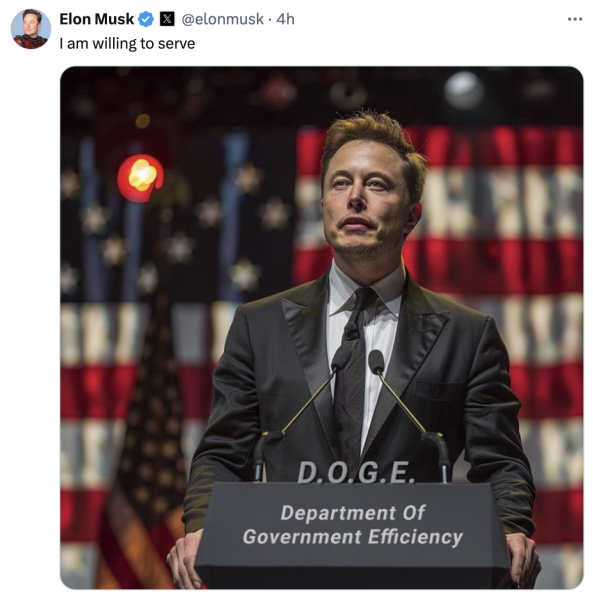Click the red-orange stage light in the photo
Viewport: 593px width, 600px height.
point(140,178)
